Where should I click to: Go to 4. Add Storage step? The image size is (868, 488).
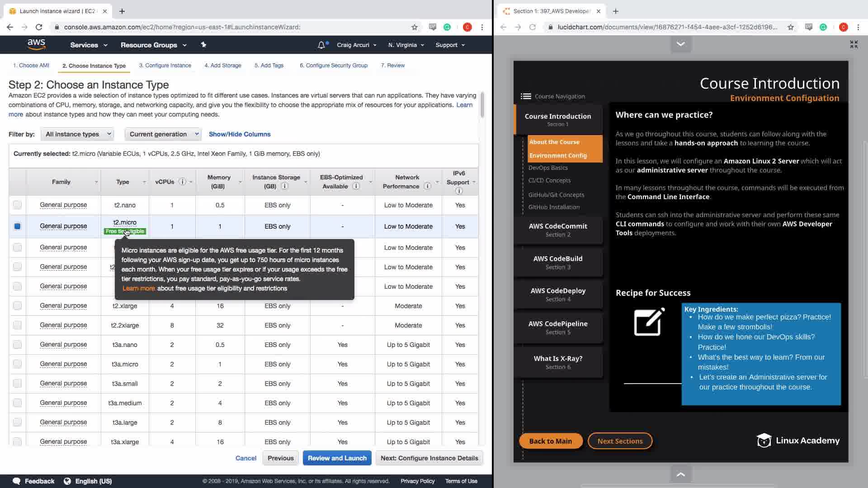pyautogui.click(x=222, y=66)
